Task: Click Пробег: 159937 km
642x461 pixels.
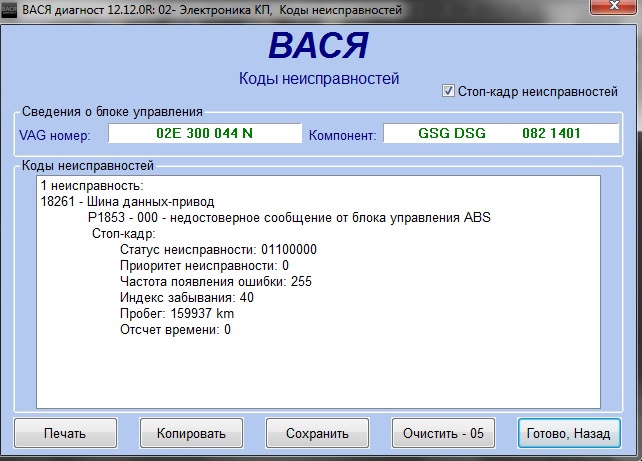Action: coord(177,314)
